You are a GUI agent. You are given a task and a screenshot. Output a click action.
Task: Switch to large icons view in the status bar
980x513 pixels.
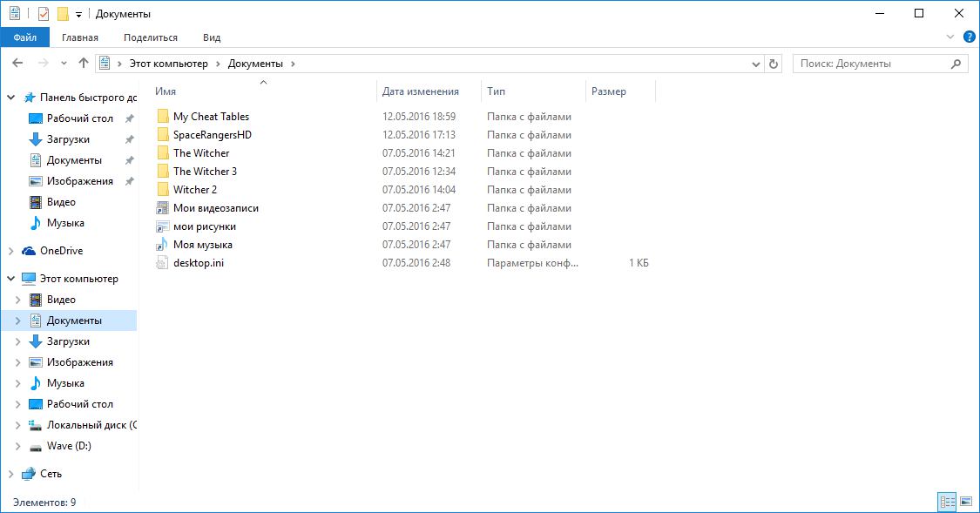click(966, 502)
